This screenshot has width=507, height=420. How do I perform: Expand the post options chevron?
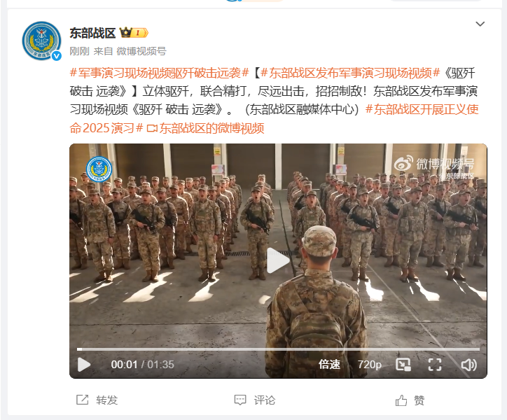click(480, 24)
